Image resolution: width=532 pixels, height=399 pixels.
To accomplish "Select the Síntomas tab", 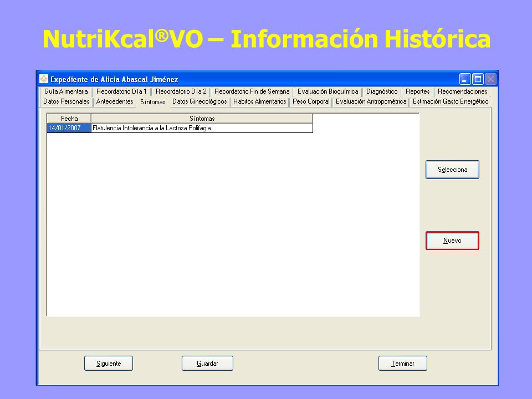I will (153, 102).
